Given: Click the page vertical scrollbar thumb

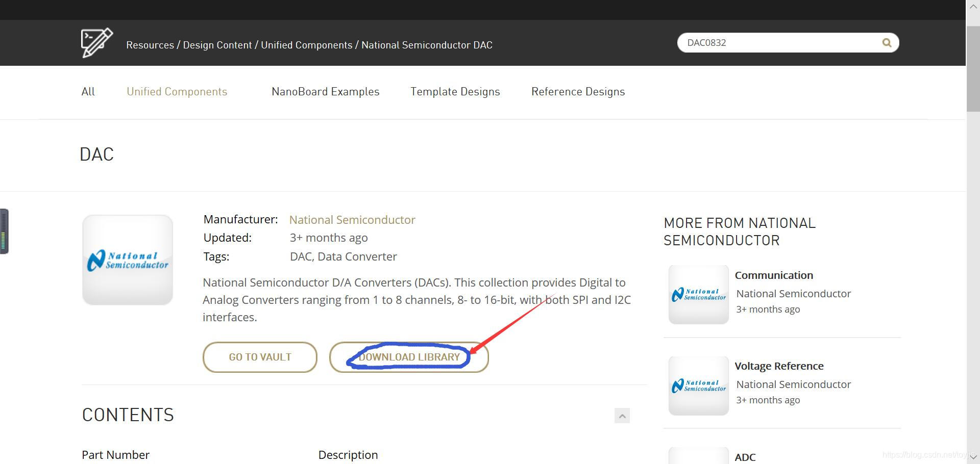Looking at the screenshot, I should [973, 69].
